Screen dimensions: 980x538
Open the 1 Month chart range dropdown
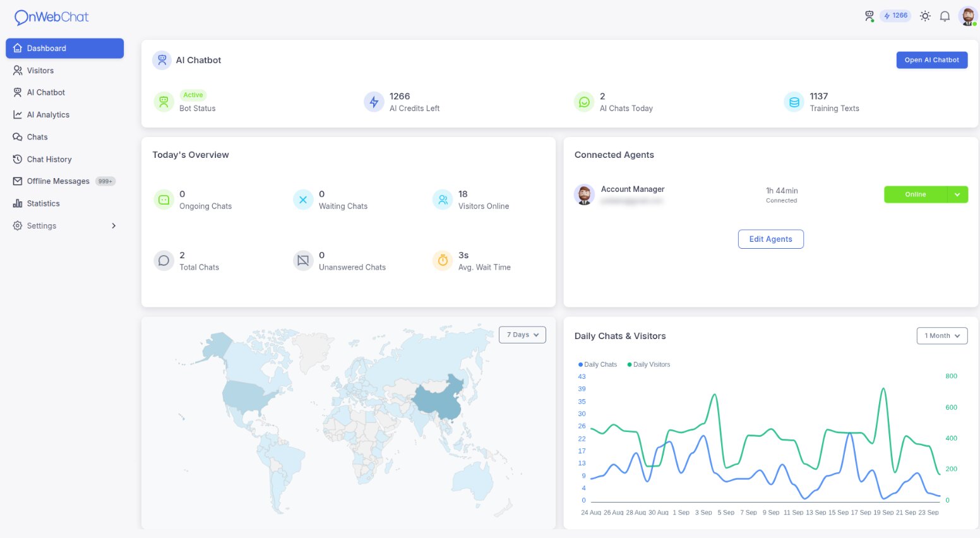pyautogui.click(x=941, y=336)
